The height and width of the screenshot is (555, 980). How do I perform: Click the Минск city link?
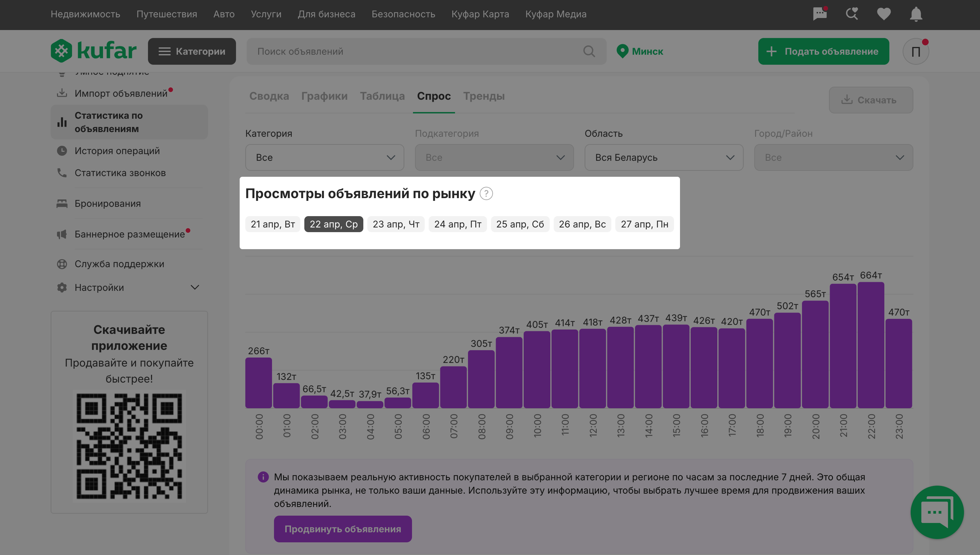click(x=647, y=51)
